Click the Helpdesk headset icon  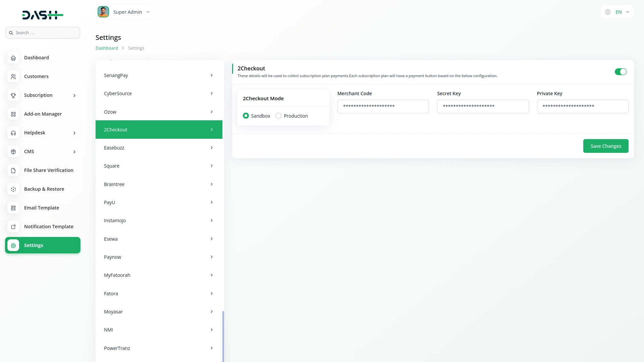pyautogui.click(x=13, y=133)
